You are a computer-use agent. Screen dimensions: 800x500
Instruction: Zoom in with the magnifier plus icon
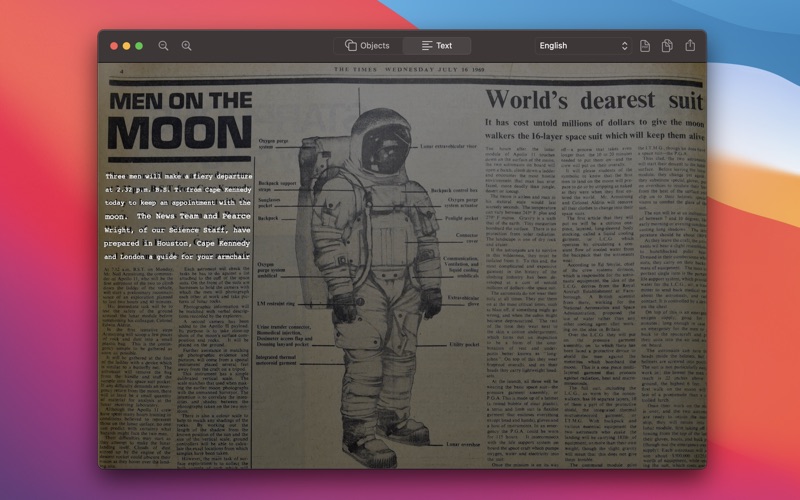pos(187,46)
